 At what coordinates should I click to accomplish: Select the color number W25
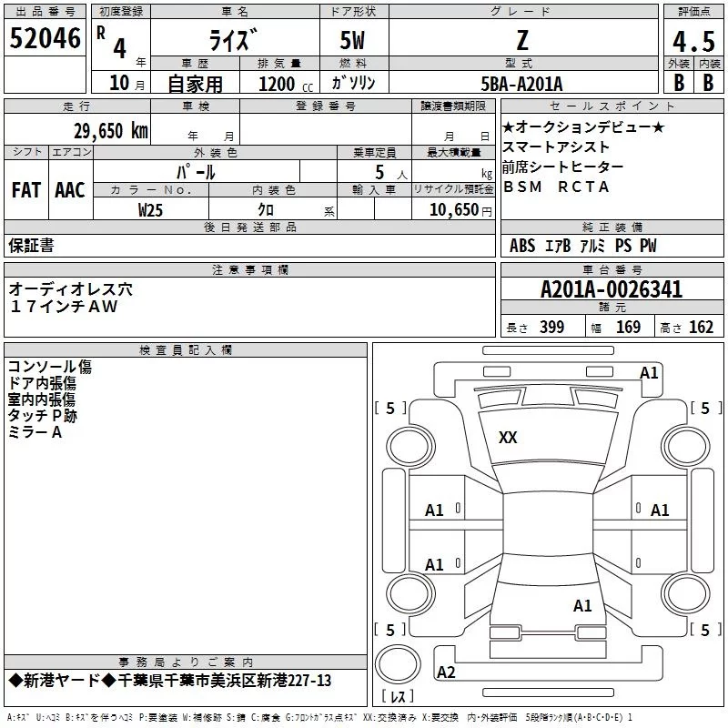pos(151,210)
